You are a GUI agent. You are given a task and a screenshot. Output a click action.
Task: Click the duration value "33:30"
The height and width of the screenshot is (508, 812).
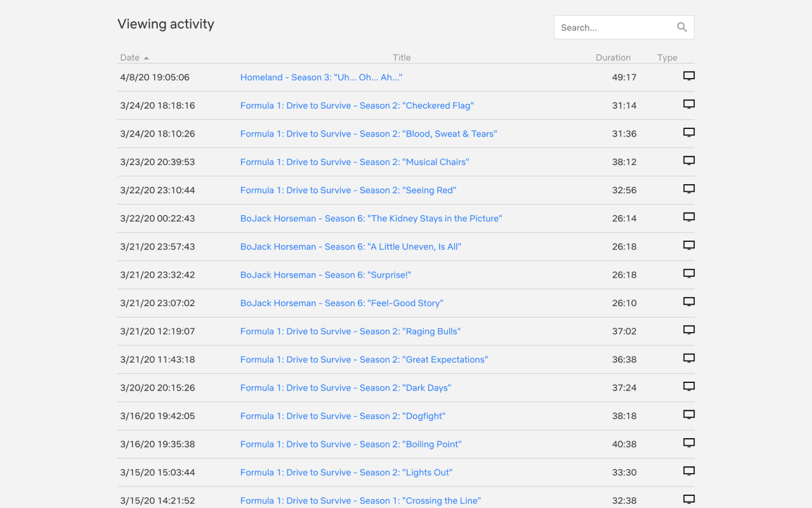click(624, 472)
